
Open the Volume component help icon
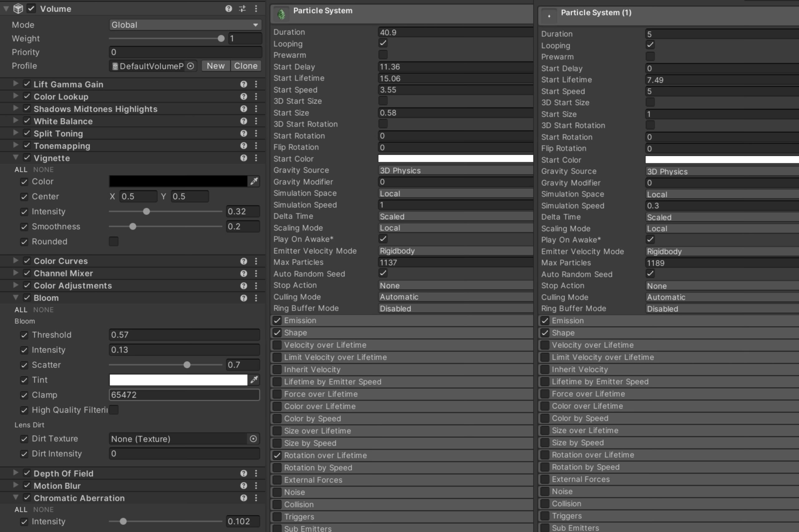pyautogui.click(x=228, y=9)
